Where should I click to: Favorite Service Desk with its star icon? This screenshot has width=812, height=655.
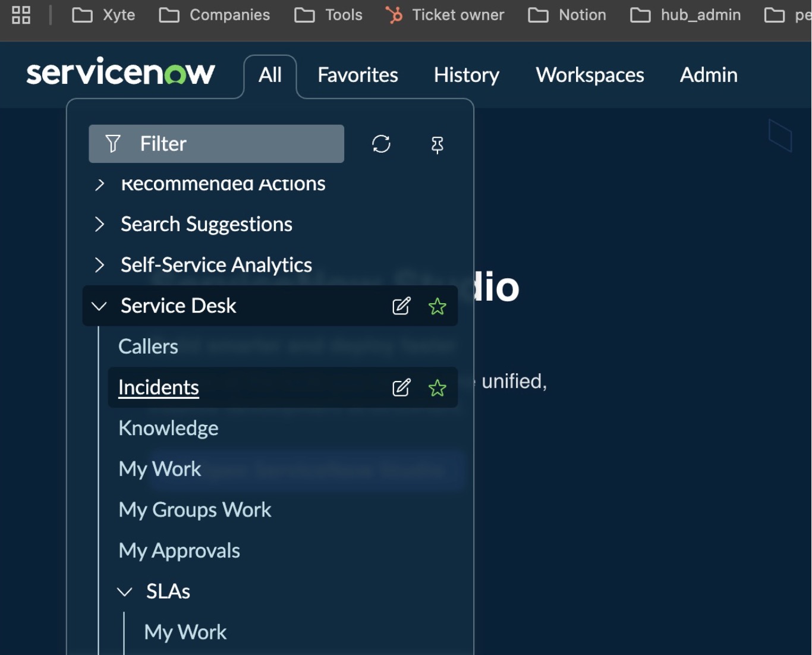[437, 306]
